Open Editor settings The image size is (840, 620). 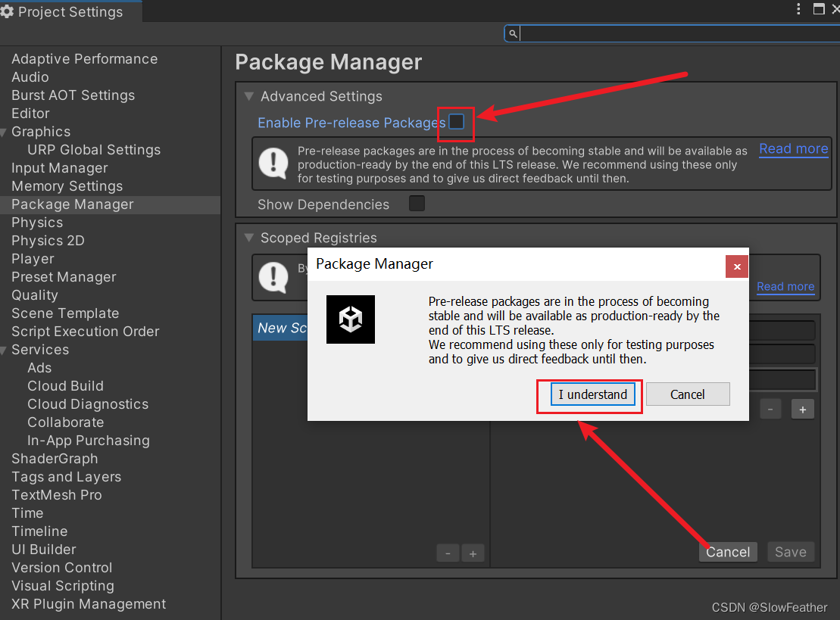[x=30, y=114]
